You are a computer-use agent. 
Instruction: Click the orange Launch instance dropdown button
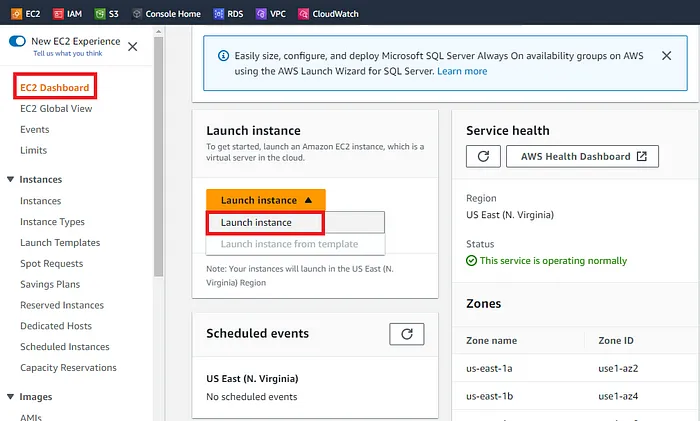266,200
